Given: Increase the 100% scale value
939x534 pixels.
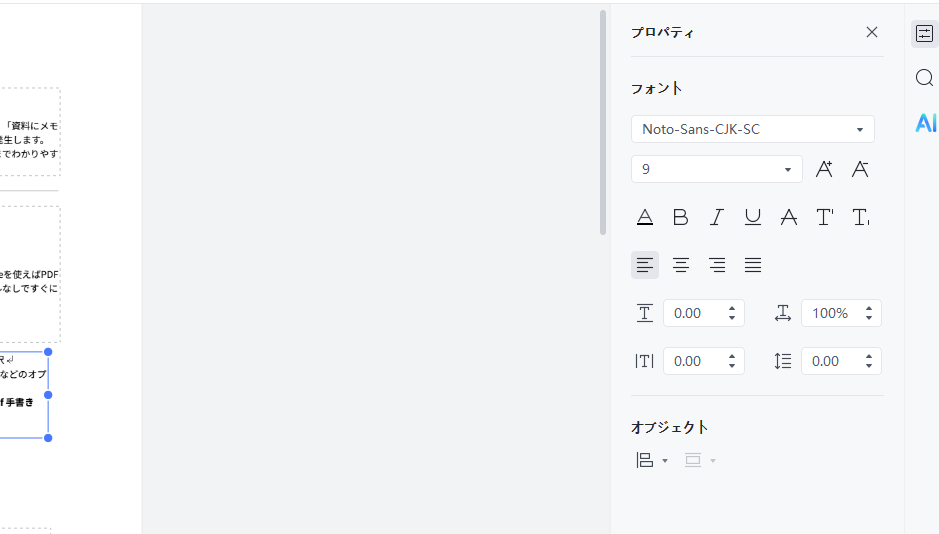Looking at the screenshot, I should (868, 309).
